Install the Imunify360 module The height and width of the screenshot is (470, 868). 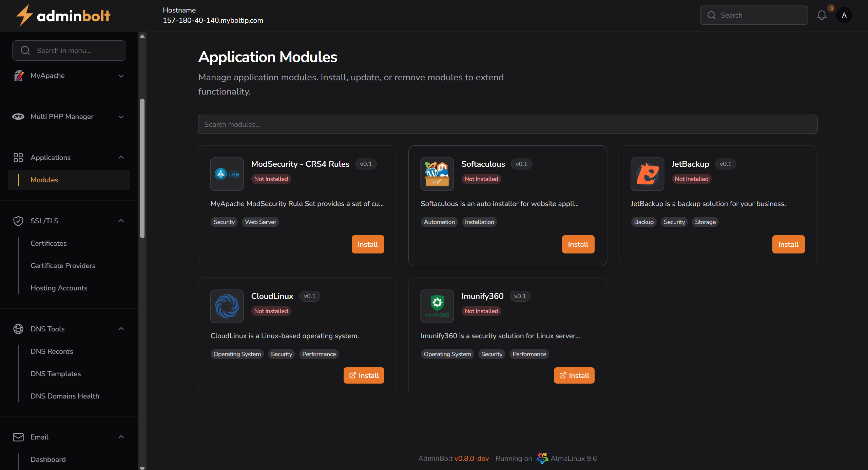573,375
